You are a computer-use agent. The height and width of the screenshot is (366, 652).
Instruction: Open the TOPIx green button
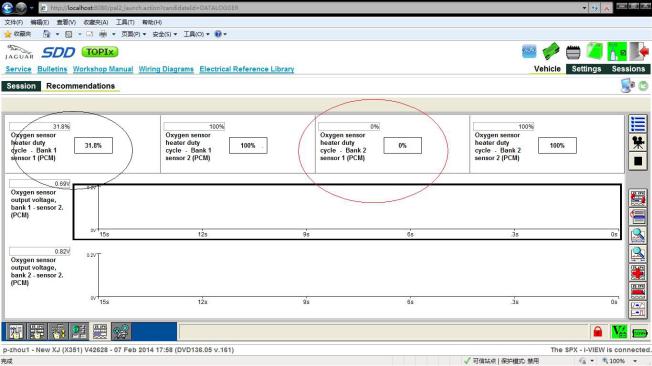100,52
